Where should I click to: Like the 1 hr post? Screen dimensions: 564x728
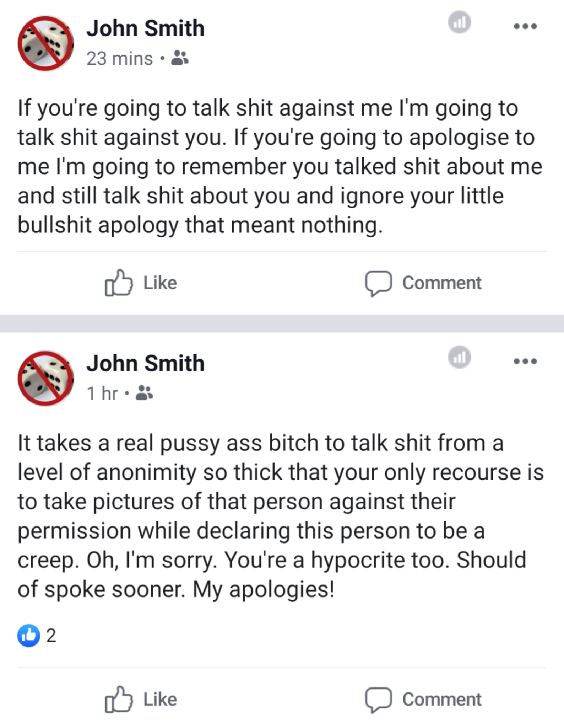pos(141,699)
